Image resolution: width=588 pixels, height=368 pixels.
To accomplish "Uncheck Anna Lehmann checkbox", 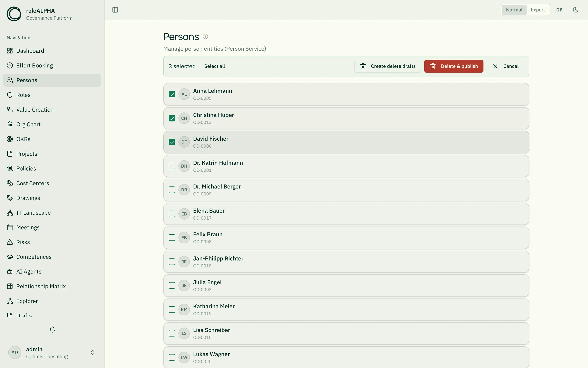I will tap(172, 94).
